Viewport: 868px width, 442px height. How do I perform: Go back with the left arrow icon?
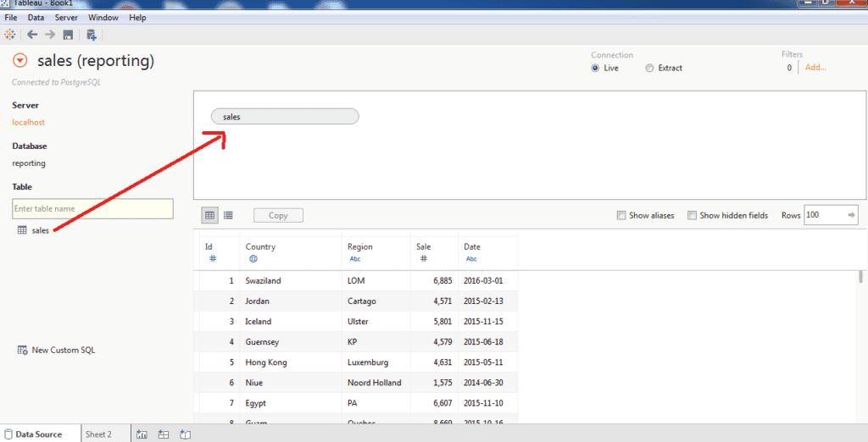[32, 35]
